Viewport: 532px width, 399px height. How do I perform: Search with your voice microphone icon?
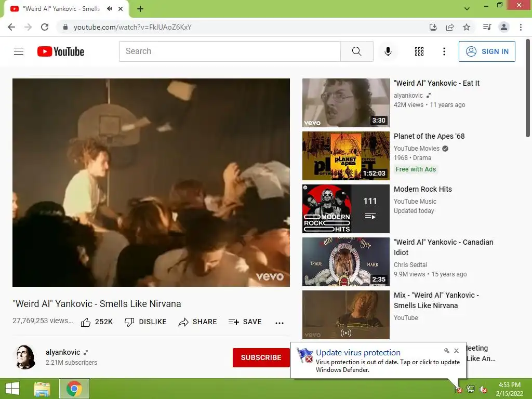(388, 51)
